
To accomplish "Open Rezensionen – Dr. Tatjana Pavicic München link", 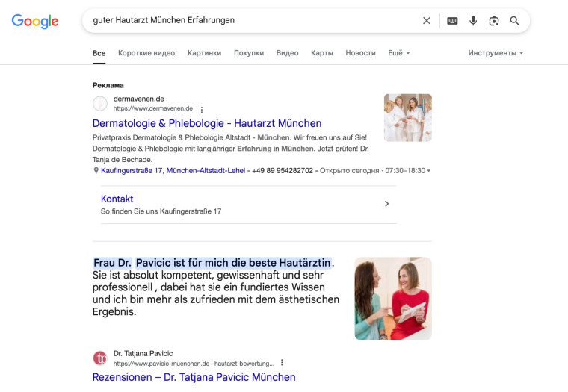I will tap(194, 377).
